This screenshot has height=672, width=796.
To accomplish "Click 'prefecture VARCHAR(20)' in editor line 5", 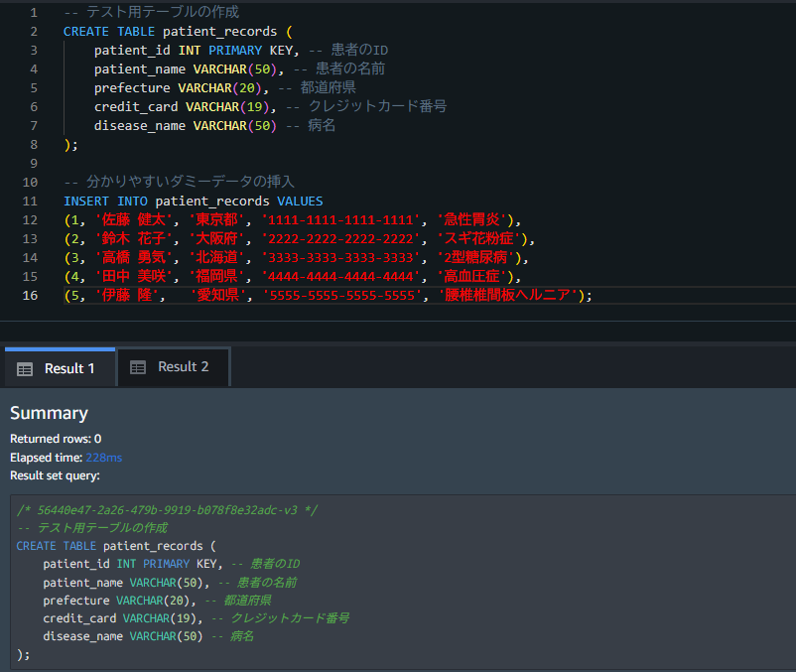I will [178, 87].
